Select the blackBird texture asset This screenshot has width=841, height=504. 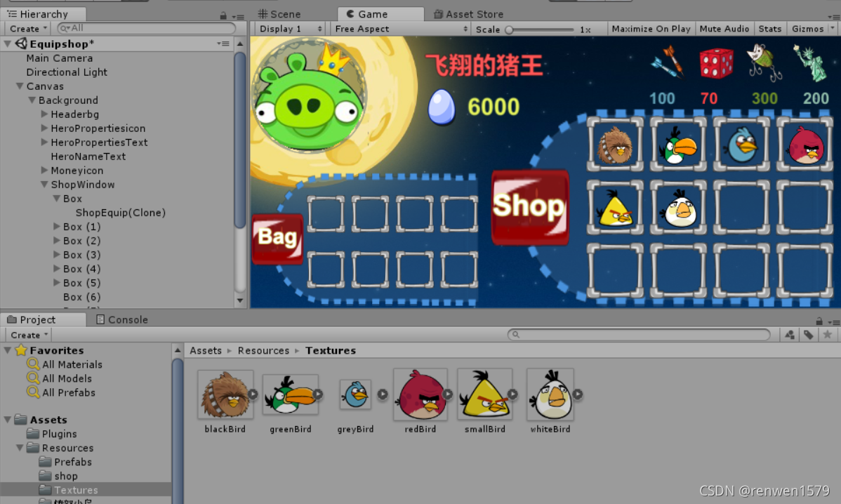coord(225,394)
